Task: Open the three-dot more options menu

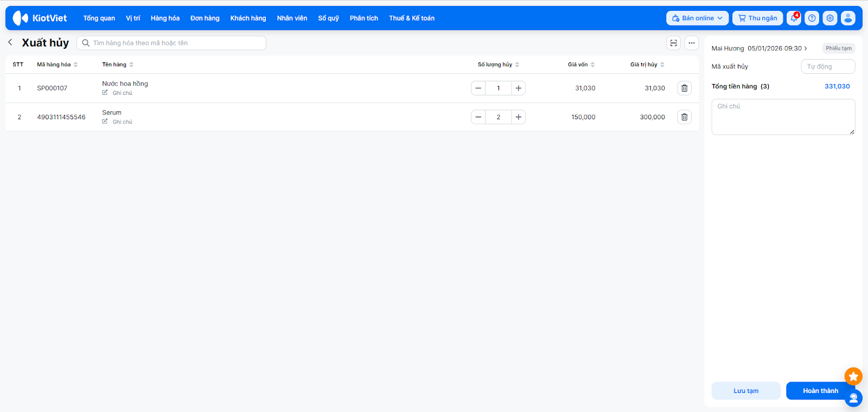Action: 692,43
